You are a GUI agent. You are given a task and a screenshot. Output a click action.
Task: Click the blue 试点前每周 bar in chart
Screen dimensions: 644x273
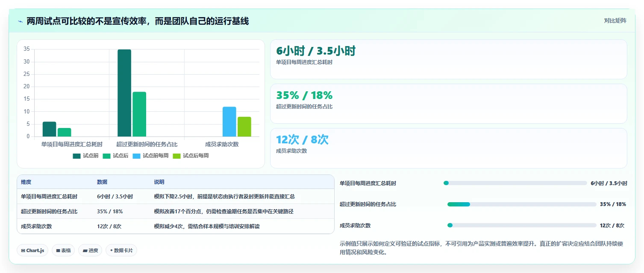coord(229,122)
